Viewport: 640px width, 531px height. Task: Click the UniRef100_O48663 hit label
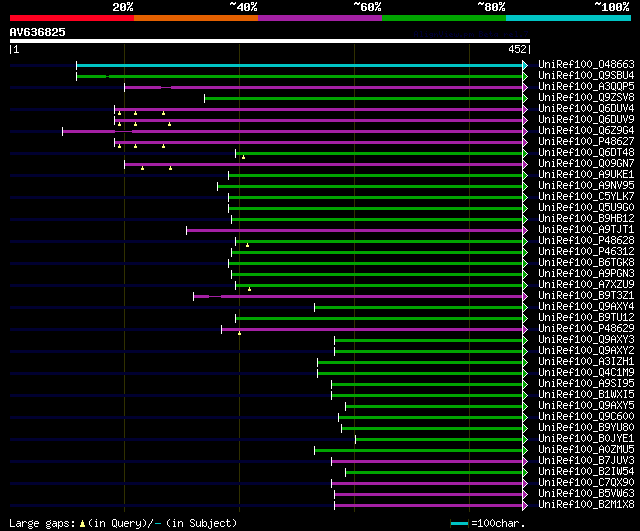tap(586, 64)
